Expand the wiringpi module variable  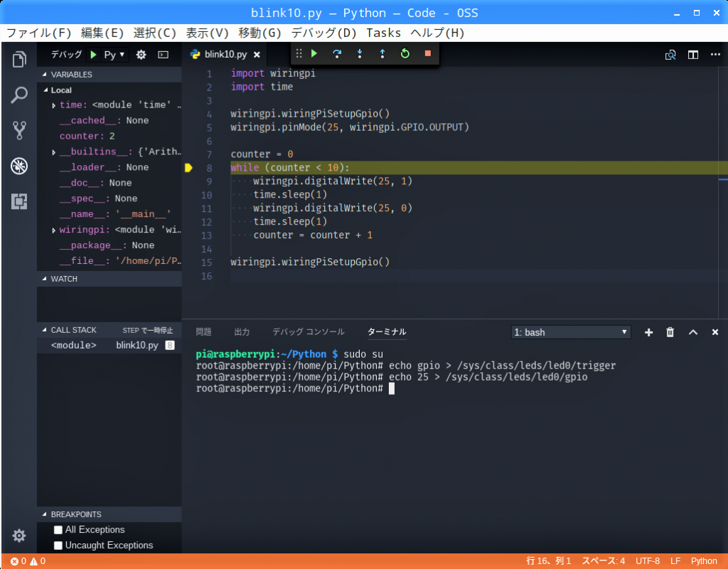(x=54, y=230)
